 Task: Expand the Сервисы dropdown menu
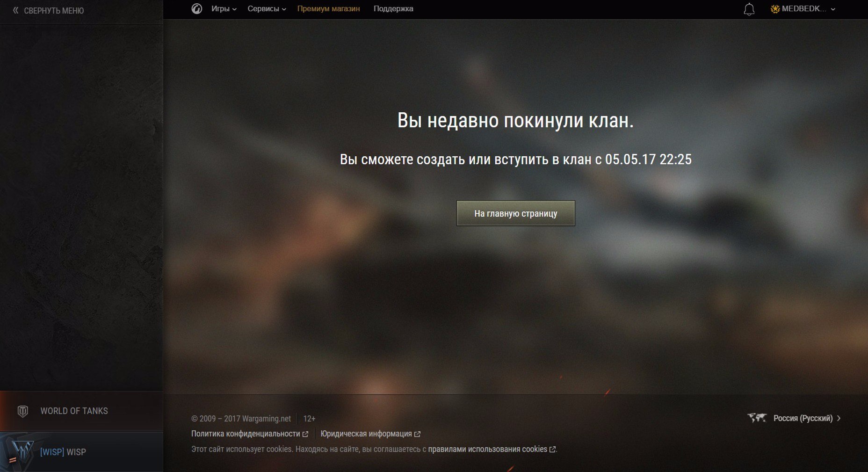point(267,9)
